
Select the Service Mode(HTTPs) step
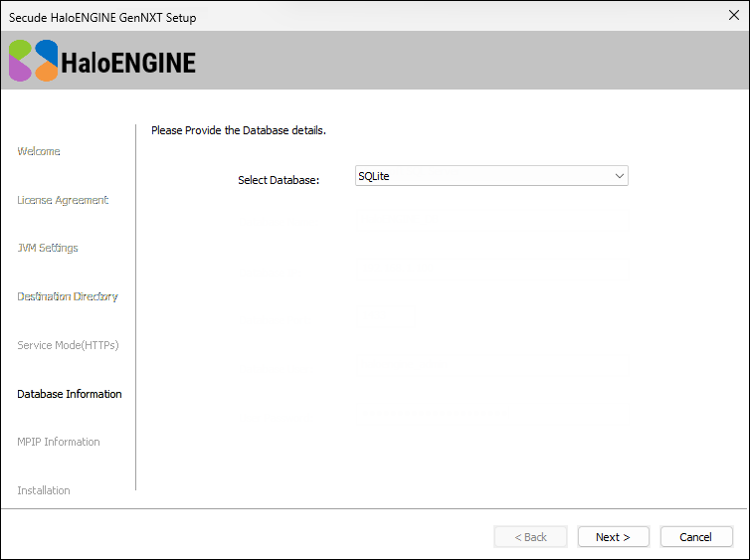(x=68, y=345)
